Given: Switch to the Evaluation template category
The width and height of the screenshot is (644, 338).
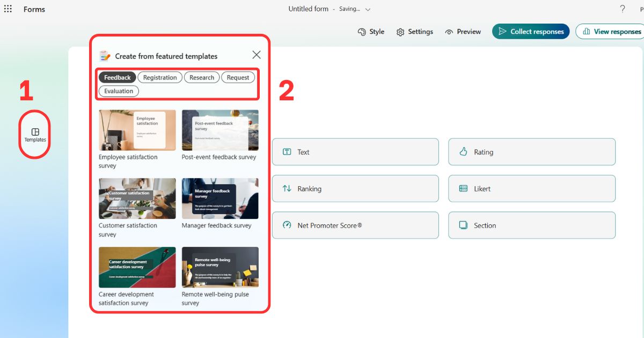Looking at the screenshot, I should [x=118, y=91].
